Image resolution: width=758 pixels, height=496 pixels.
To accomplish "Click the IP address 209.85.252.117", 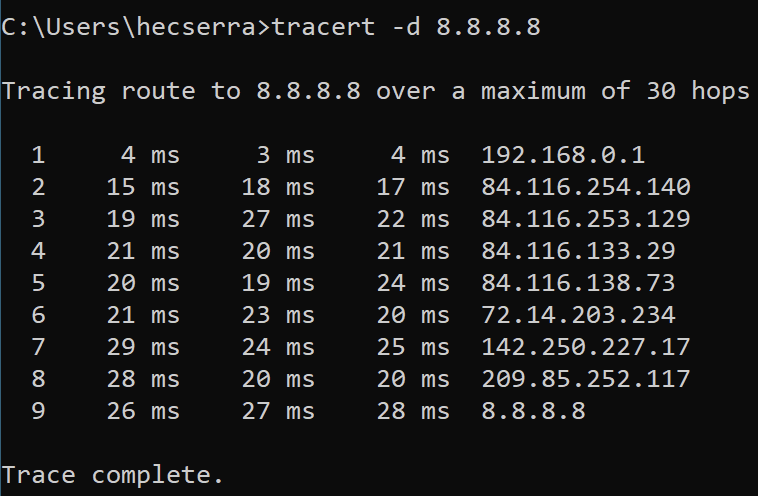I will 585,380.
